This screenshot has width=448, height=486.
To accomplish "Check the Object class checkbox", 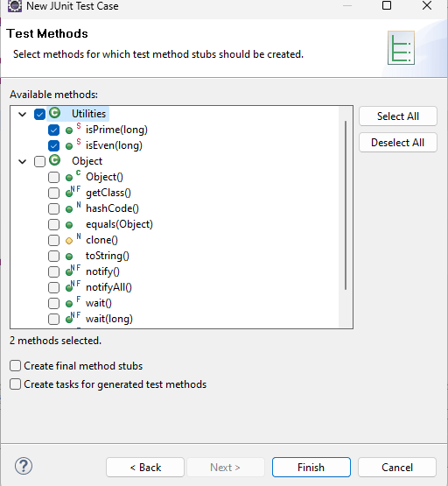I will pos(39,161).
